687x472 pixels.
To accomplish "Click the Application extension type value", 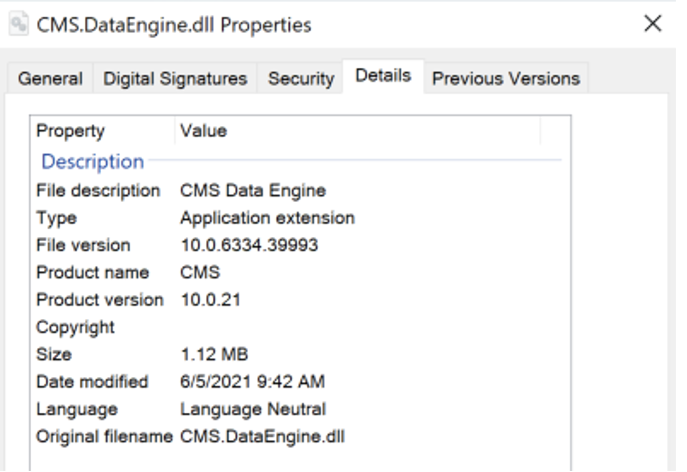I will [x=267, y=217].
